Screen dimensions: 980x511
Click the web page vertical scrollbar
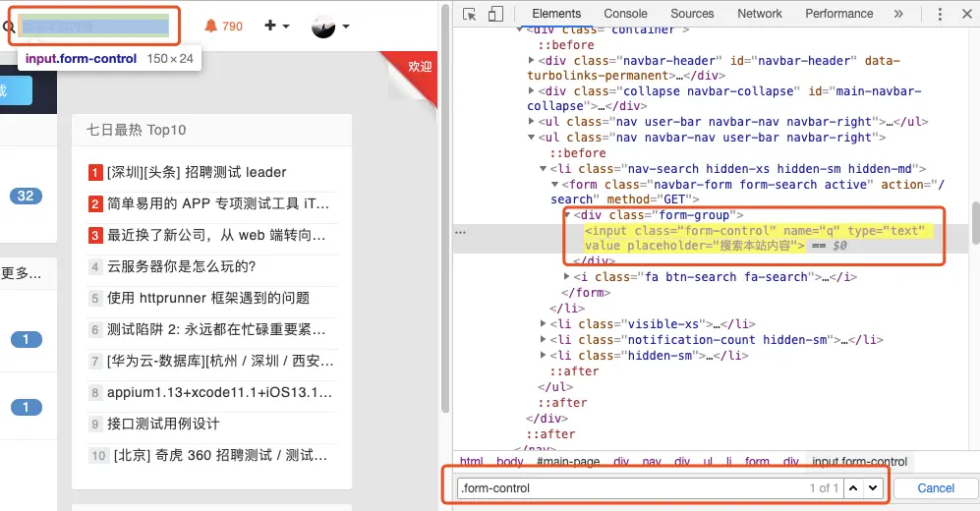(445, 208)
